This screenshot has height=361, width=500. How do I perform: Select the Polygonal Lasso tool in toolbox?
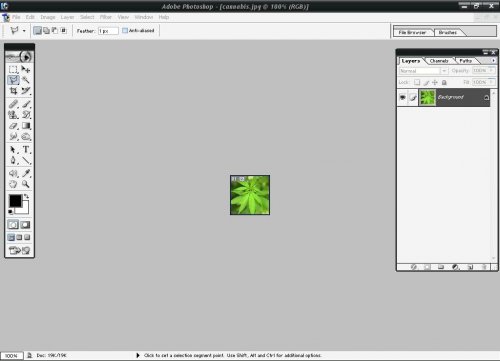13,80
